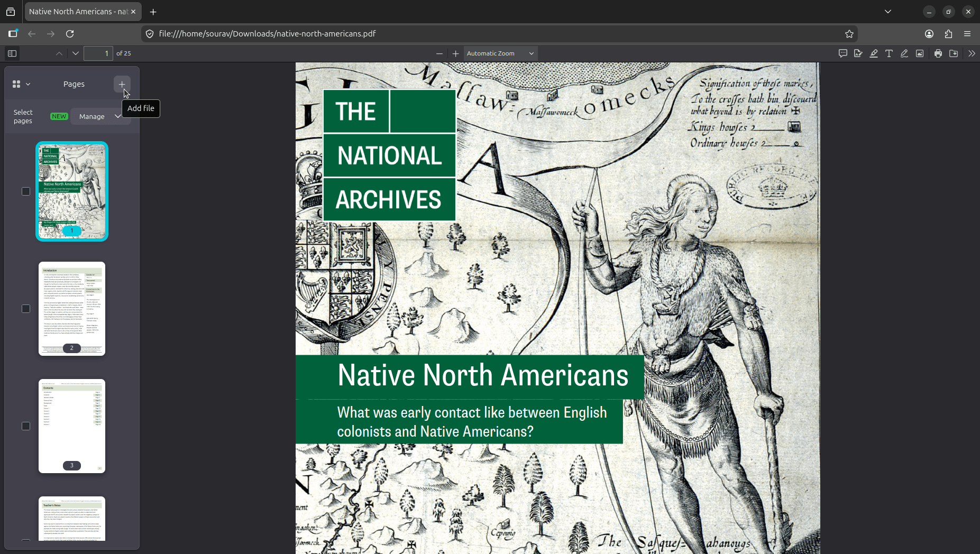Open Firefox View recent browsing
Image resolution: width=980 pixels, height=554 pixels.
pyautogui.click(x=11, y=12)
